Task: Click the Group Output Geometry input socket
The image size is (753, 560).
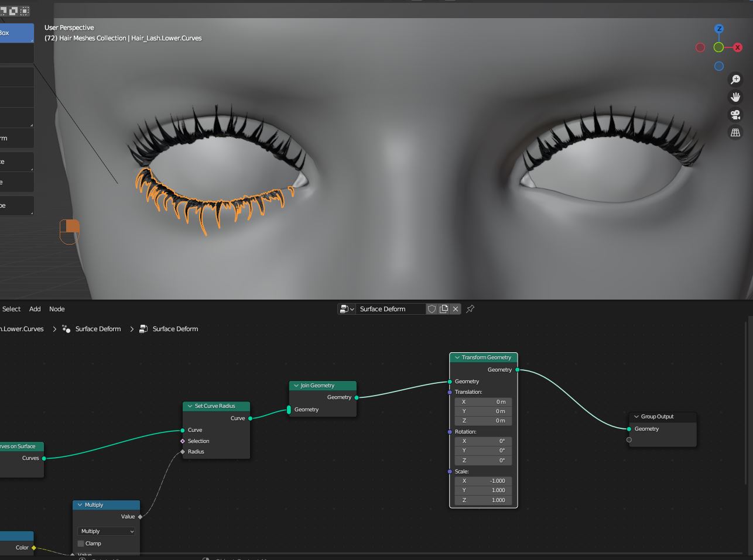Action: [629, 429]
